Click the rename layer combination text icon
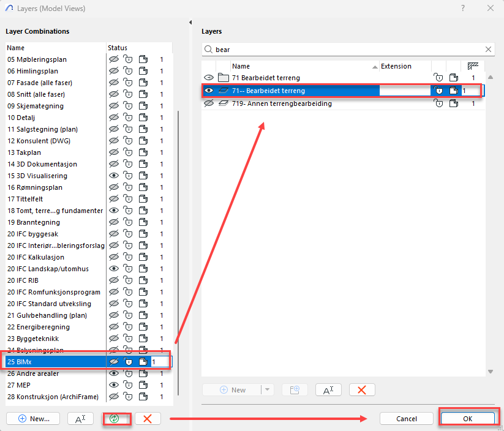This screenshot has width=504, height=431. 80,419
